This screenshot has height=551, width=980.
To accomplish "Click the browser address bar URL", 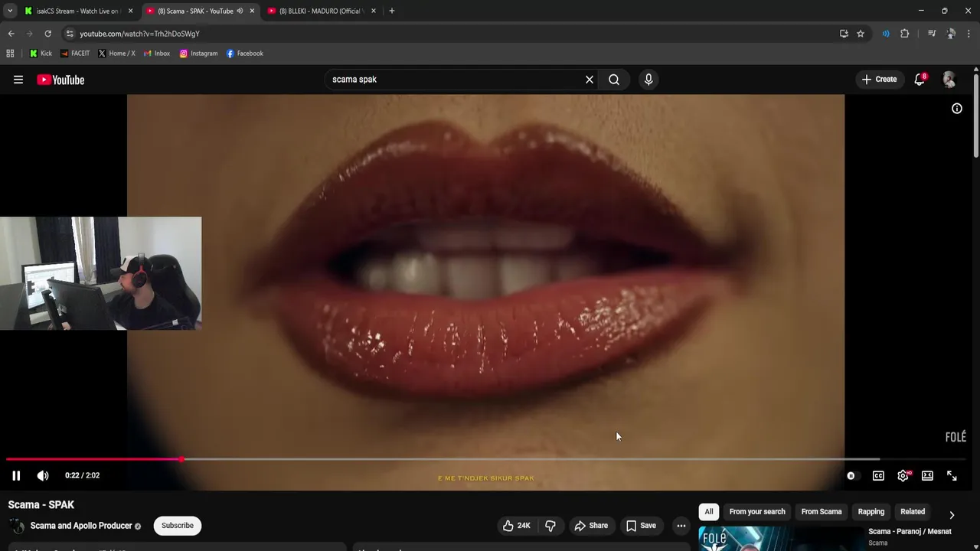I will point(140,34).
